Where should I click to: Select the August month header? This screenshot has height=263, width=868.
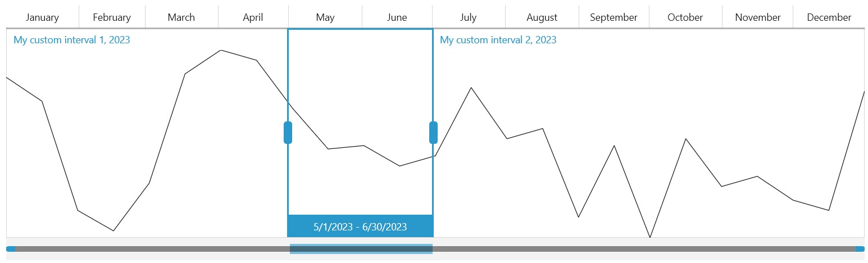[x=542, y=17]
